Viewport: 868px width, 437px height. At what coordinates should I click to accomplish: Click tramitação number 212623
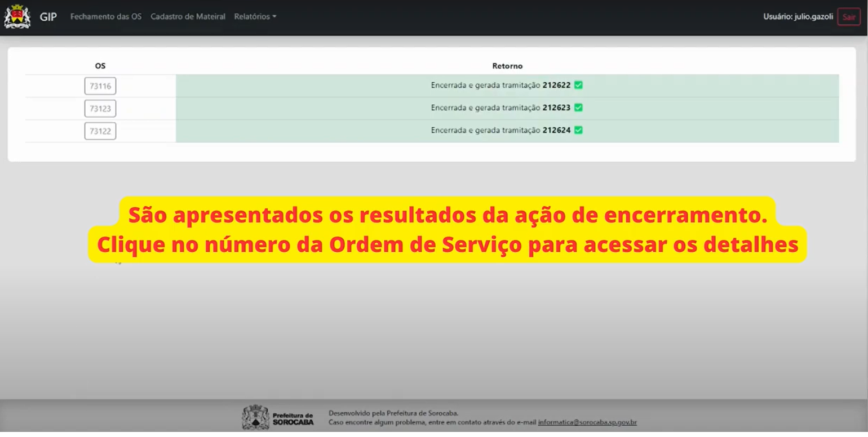(556, 108)
